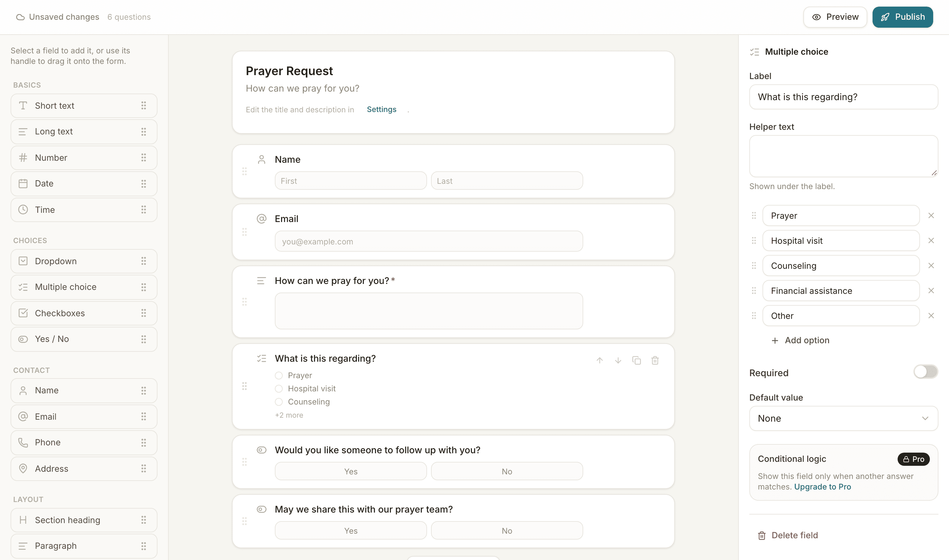Select the 'Hospital visit' radio option

[278, 389]
